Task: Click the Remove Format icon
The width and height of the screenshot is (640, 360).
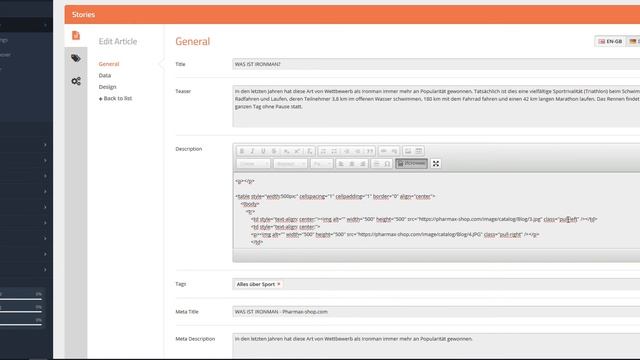Action: coord(309,151)
